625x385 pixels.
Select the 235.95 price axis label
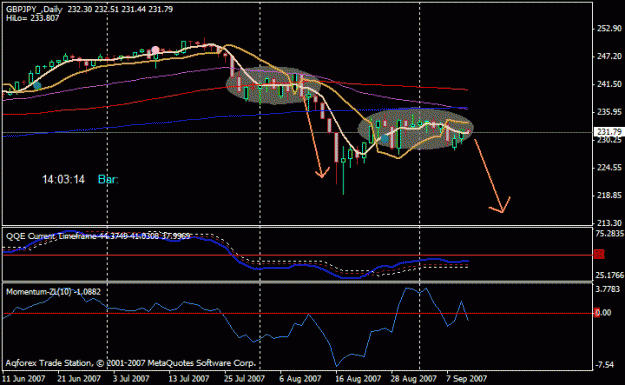pos(609,112)
